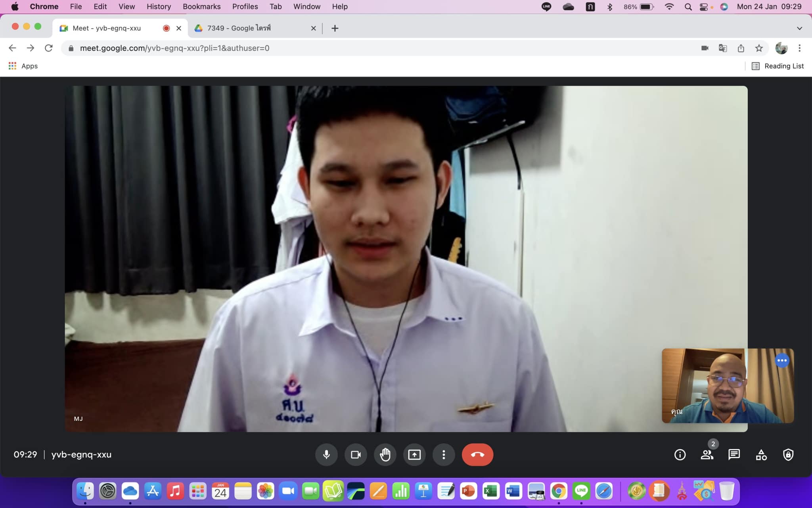Screen dimensions: 812x508
Task: Open host controls lock icon
Action: 788,455
